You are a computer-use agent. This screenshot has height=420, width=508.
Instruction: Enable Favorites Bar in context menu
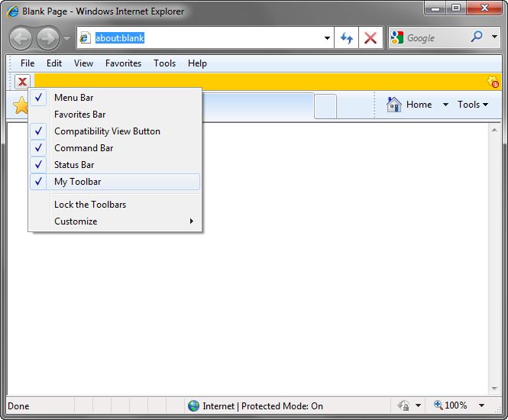point(115,115)
